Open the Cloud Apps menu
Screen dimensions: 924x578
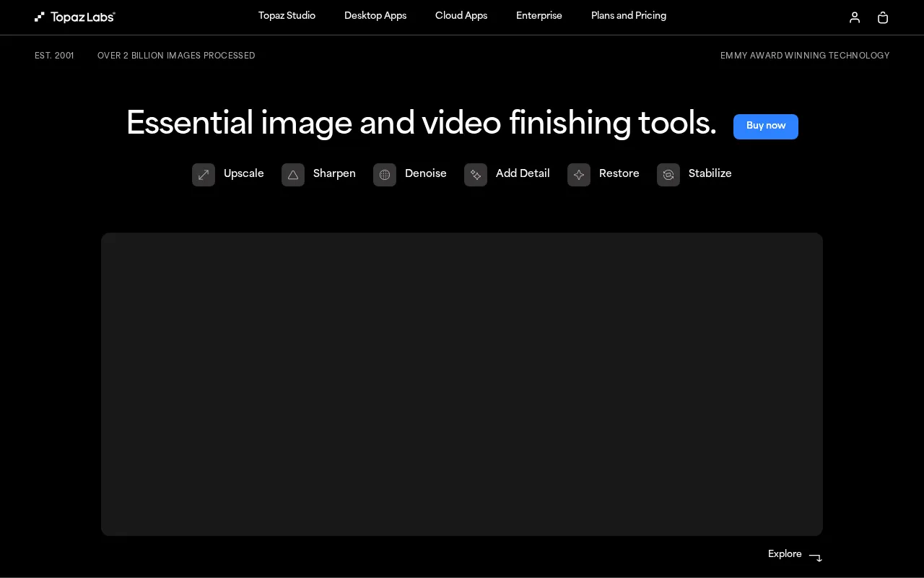pos(461,16)
